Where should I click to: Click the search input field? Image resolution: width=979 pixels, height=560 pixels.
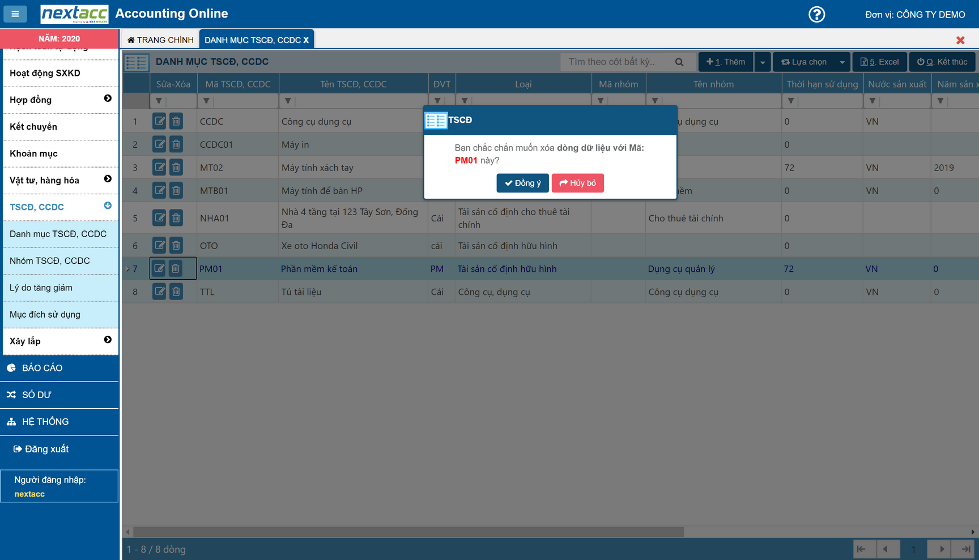pos(618,62)
